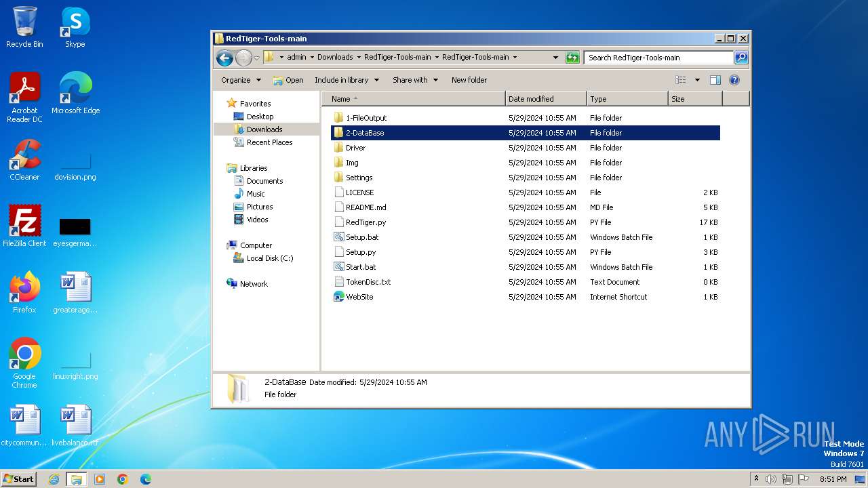Click the Start button
Viewport: 868px width, 488px height.
point(18,479)
